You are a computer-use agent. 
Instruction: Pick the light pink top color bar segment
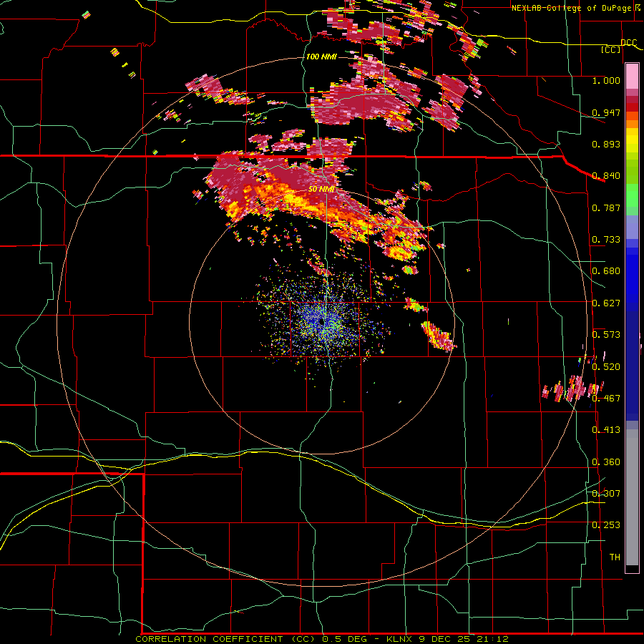tap(632, 77)
